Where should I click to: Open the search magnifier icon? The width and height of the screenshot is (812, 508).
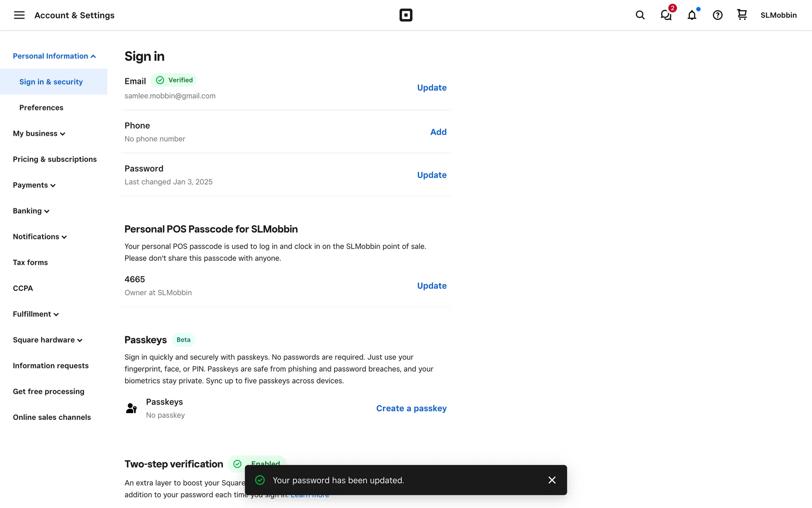pos(640,15)
